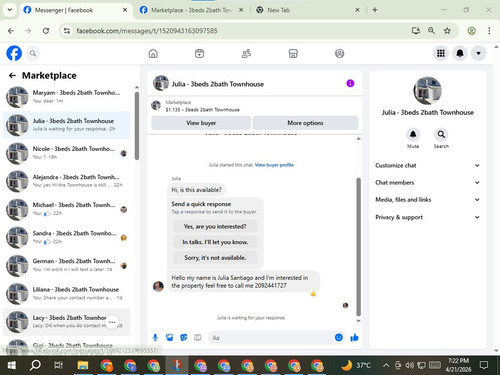Expand the Privacy & support section
Viewport: 500px width, 375px height.
(x=428, y=217)
